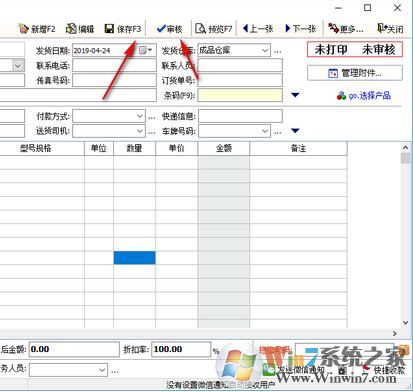Click the ellipsis next to 付款方式
The image size is (413, 392).
[x=152, y=117]
